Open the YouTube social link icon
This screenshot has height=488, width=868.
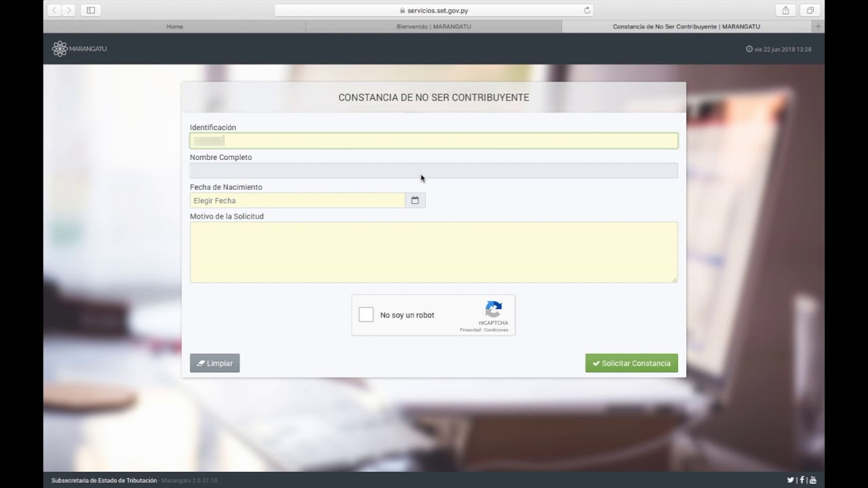[813, 480]
